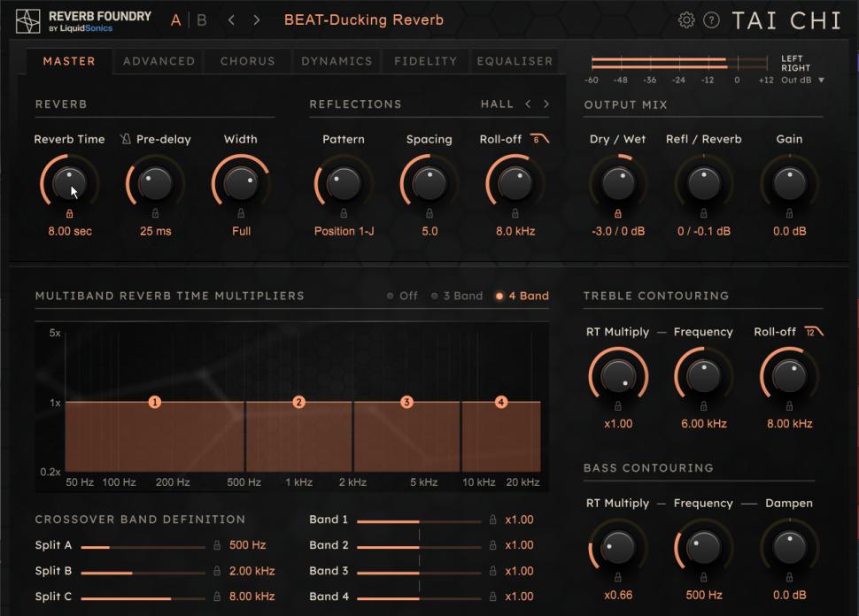
Task: Open the EQUALISER tab
Action: pyautogui.click(x=515, y=61)
